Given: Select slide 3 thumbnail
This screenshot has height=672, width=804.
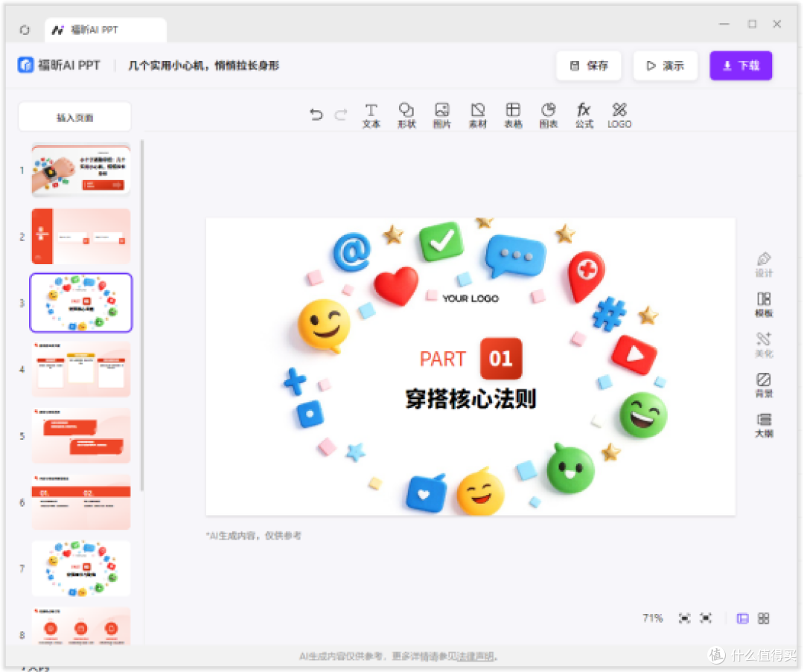Looking at the screenshot, I should [81, 303].
